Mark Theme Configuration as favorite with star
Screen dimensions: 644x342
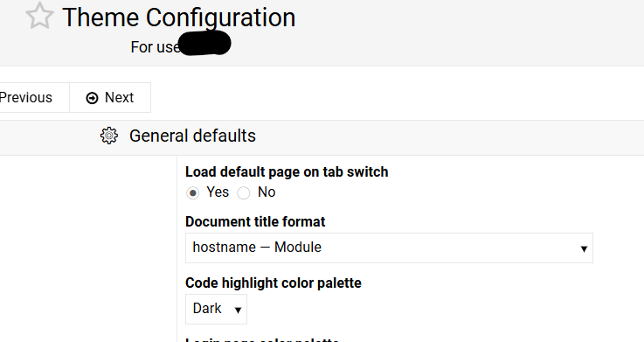tap(39, 16)
